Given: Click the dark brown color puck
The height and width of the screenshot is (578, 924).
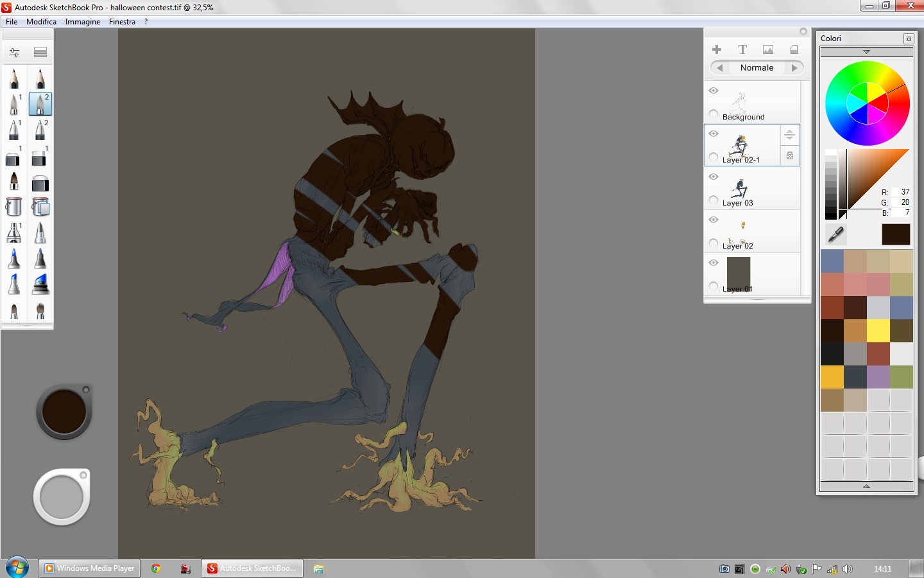Looking at the screenshot, I should tap(64, 412).
